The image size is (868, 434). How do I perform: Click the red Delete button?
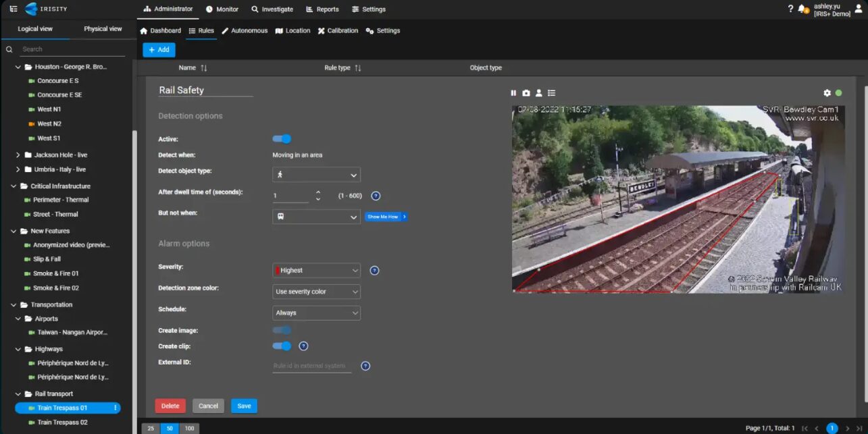[x=170, y=406]
